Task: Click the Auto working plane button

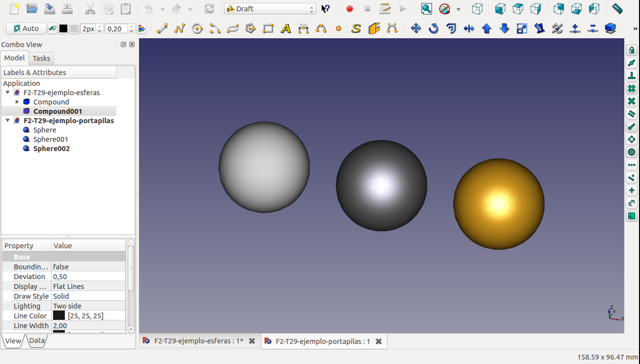Action: point(26,29)
